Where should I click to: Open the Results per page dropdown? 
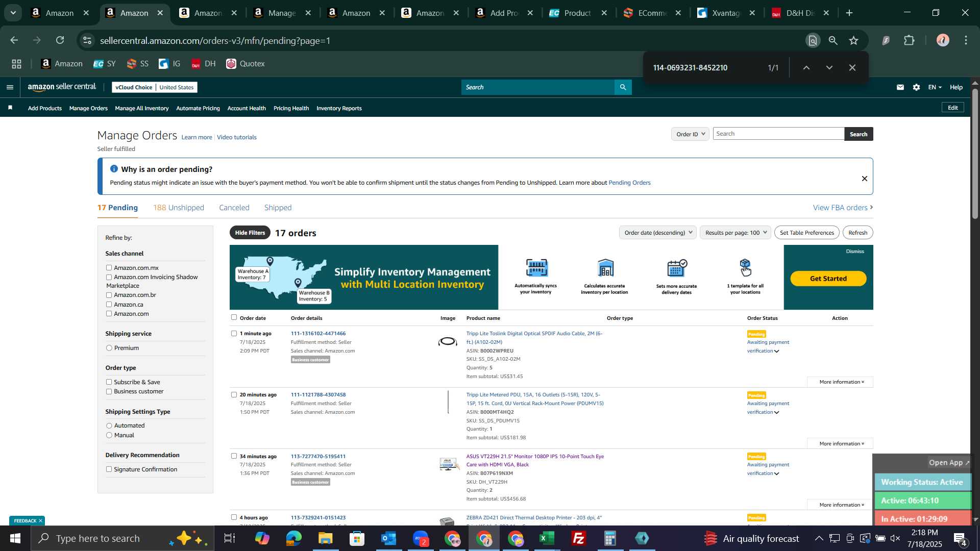(x=736, y=233)
